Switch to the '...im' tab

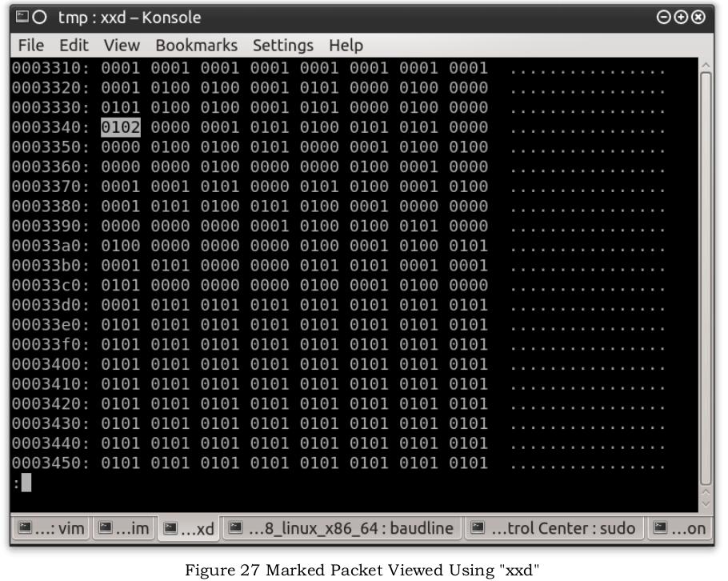125,528
